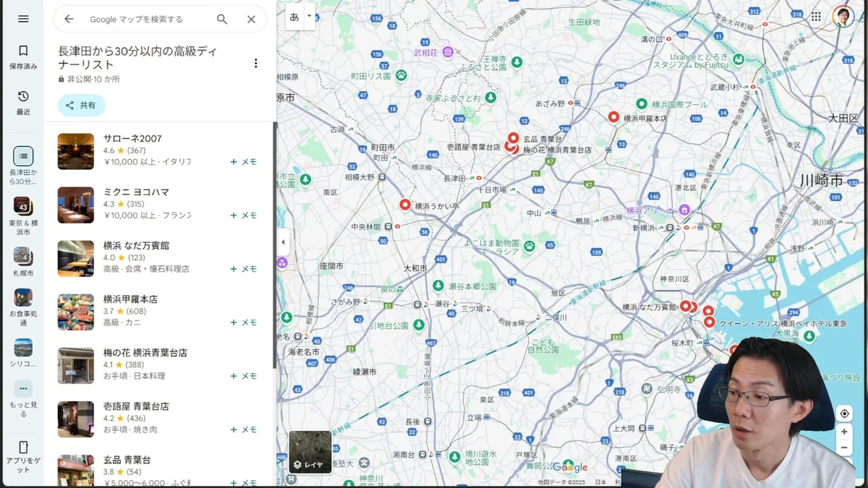The width and height of the screenshot is (868, 488).
Task: Open the Google account avatar
Action: [x=843, y=17]
